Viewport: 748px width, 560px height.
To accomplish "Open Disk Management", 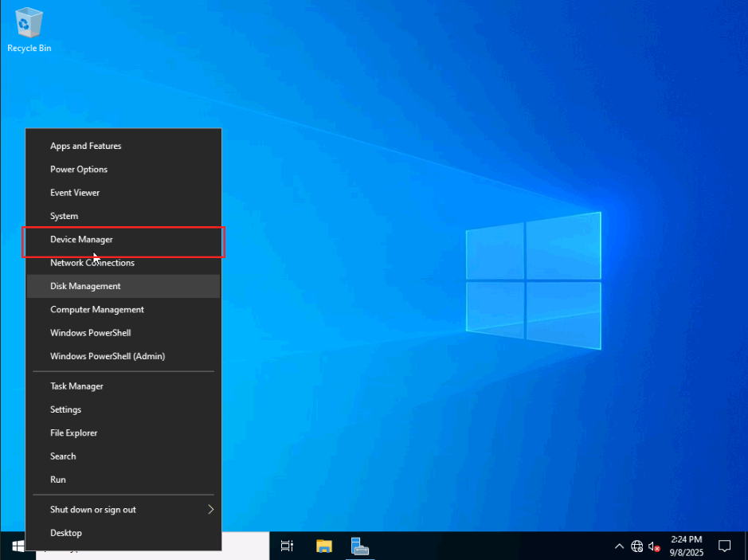I will point(85,286).
